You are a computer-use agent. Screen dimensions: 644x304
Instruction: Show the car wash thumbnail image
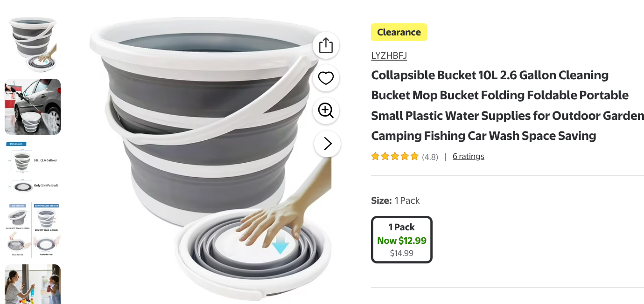(x=33, y=107)
